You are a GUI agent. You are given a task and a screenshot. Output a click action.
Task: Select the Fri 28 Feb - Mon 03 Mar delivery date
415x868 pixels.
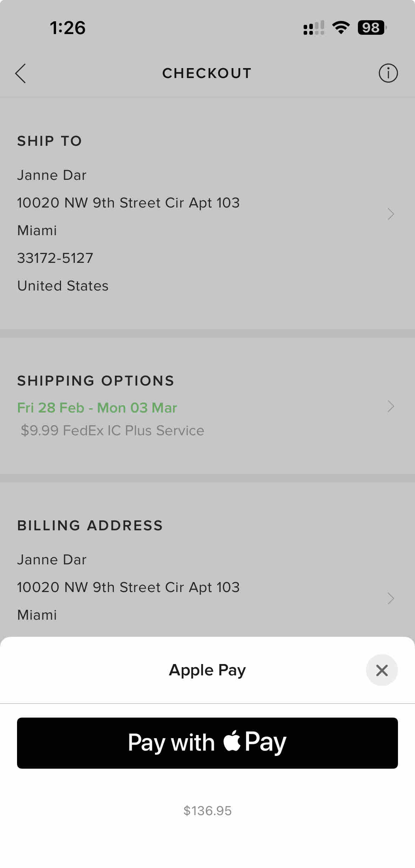(97, 408)
